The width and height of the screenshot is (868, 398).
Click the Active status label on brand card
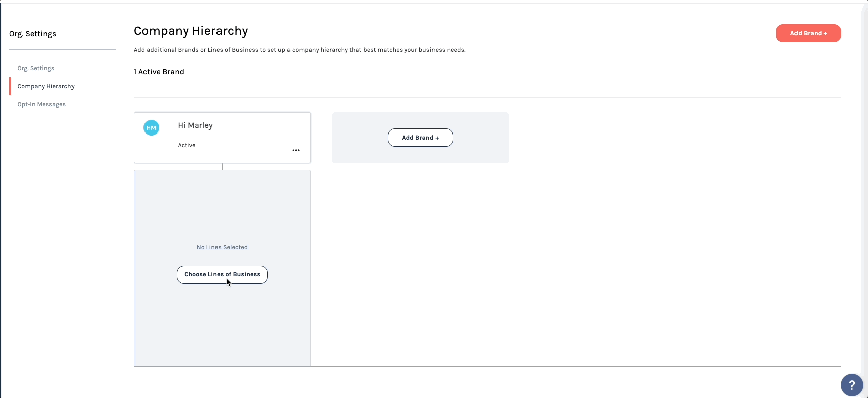tap(187, 145)
